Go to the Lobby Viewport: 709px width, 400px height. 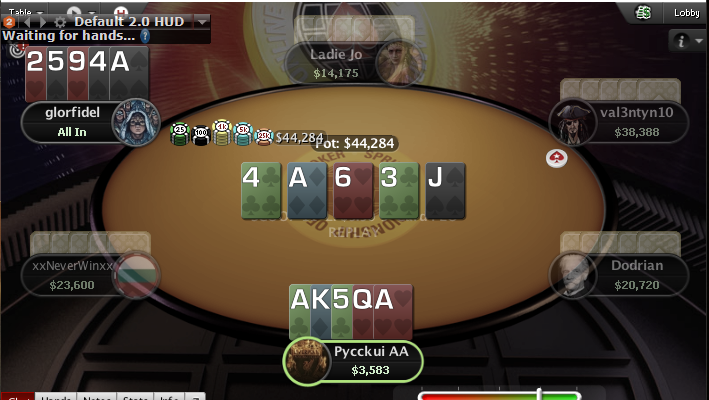pyautogui.click(x=686, y=13)
